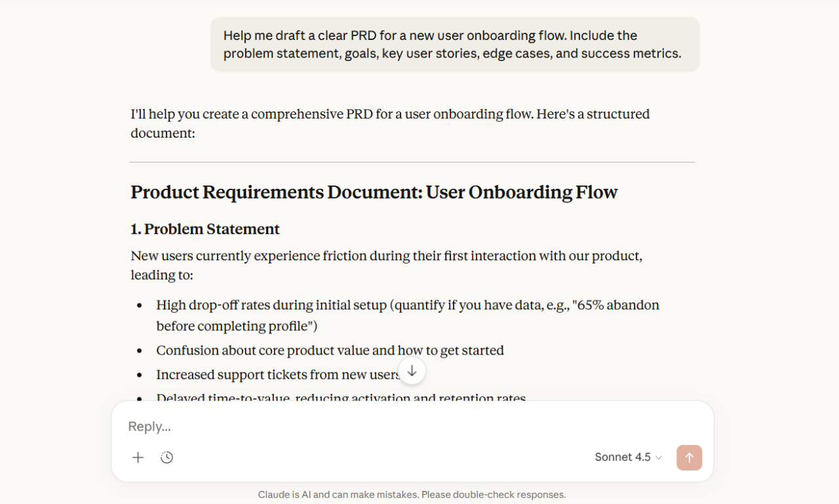This screenshot has width=839, height=504.
Task: Select the bullet about high drop-off rates
Action: (x=406, y=315)
